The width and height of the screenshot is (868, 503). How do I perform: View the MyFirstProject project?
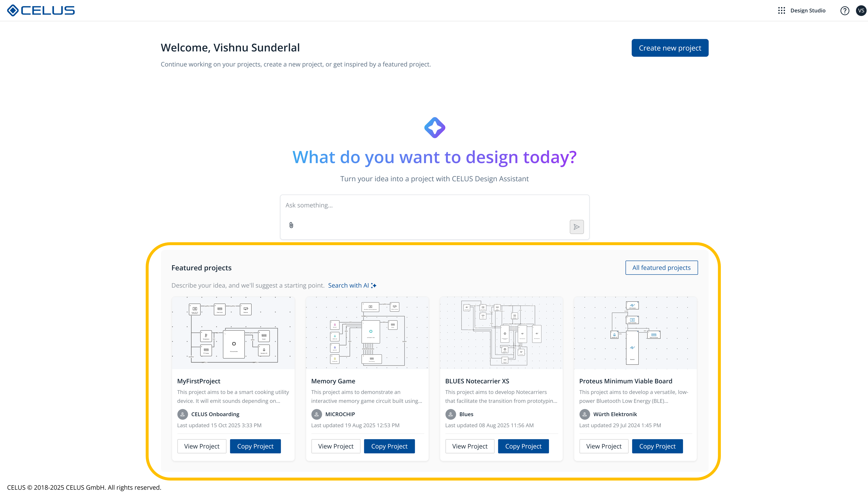(x=201, y=446)
